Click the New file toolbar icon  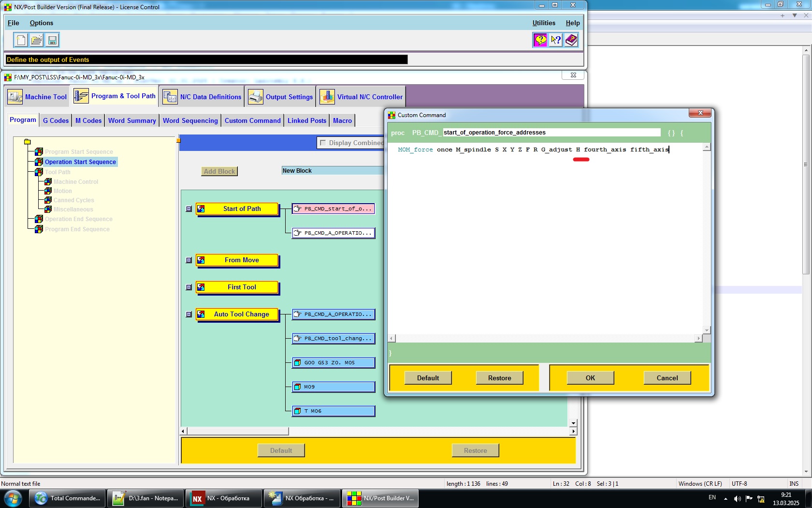(21, 40)
